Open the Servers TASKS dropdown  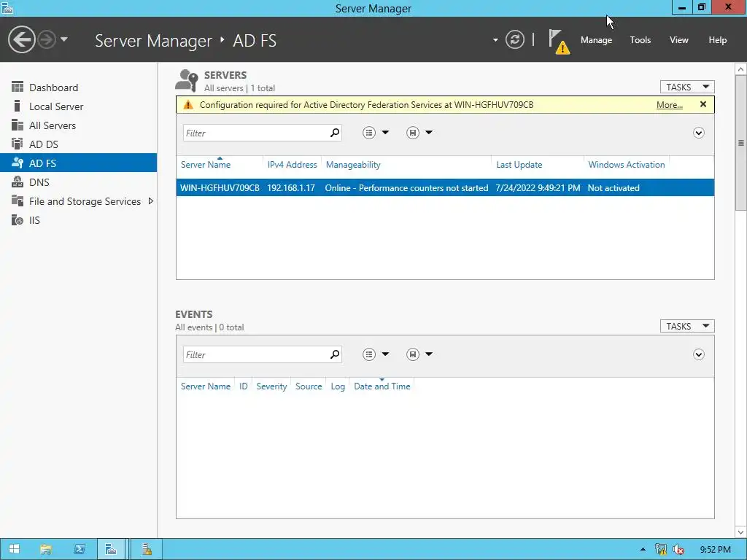686,87
